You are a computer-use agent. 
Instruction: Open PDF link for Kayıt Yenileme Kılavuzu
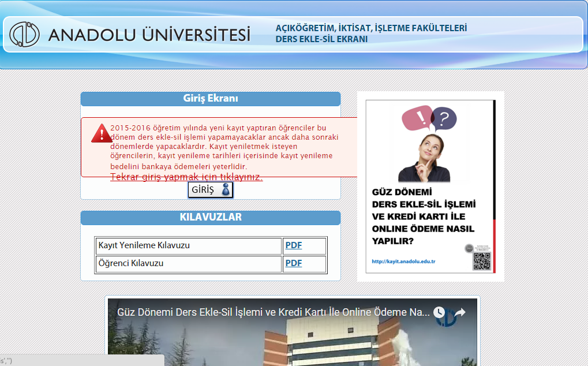coord(294,245)
